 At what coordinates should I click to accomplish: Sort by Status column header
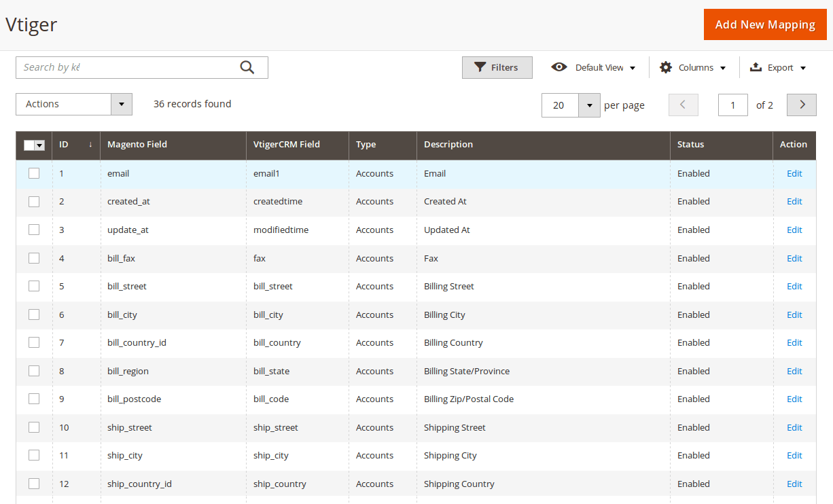tap(690, 145)
